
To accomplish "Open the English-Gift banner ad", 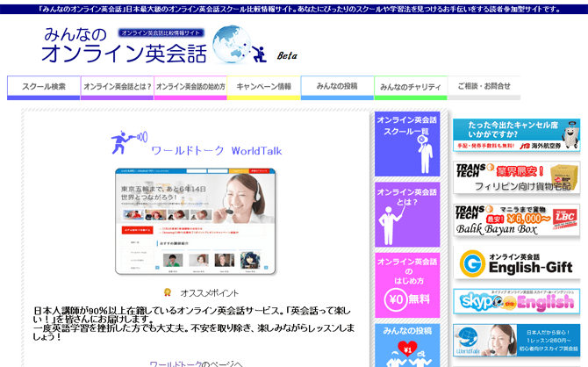I will [x=516, y=263].
